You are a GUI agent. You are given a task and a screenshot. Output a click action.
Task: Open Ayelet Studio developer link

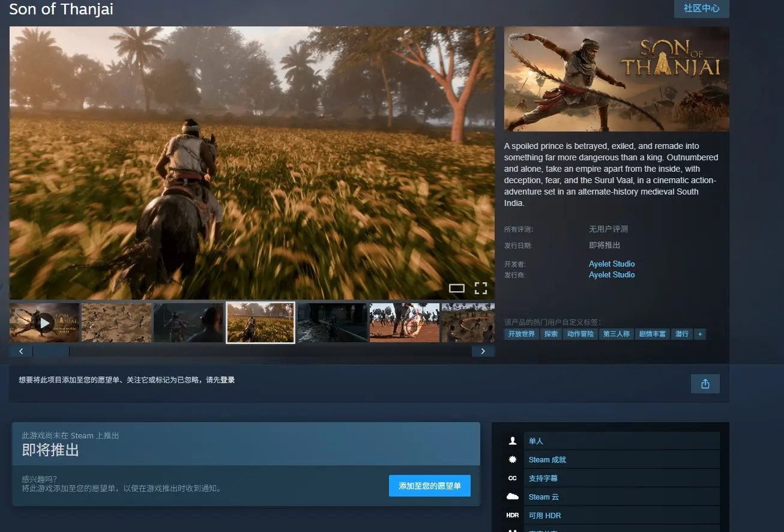[x=612, y=264]
